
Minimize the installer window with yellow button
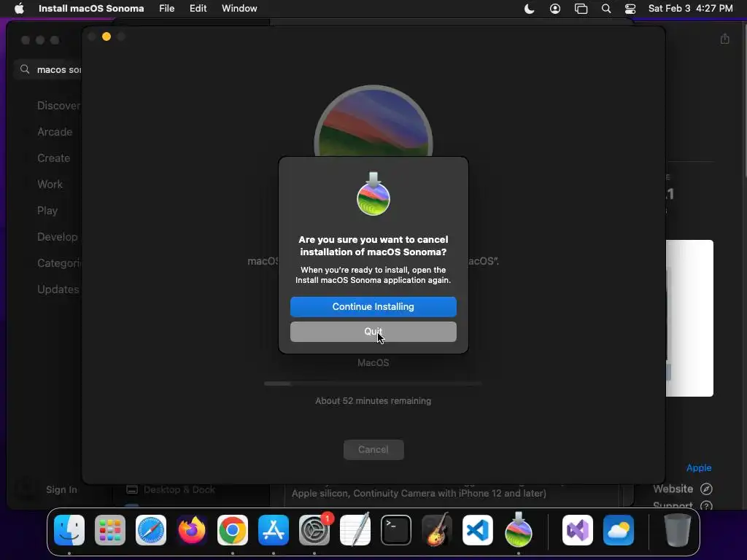107,36
